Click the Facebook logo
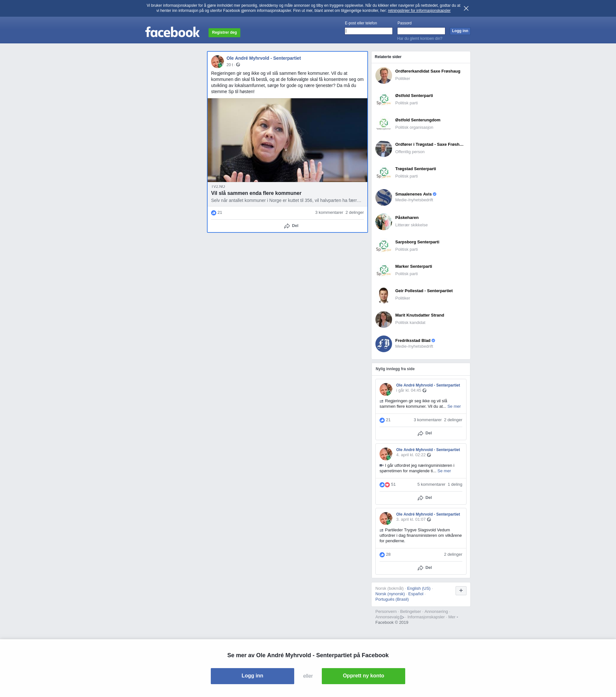 [172, 32]
